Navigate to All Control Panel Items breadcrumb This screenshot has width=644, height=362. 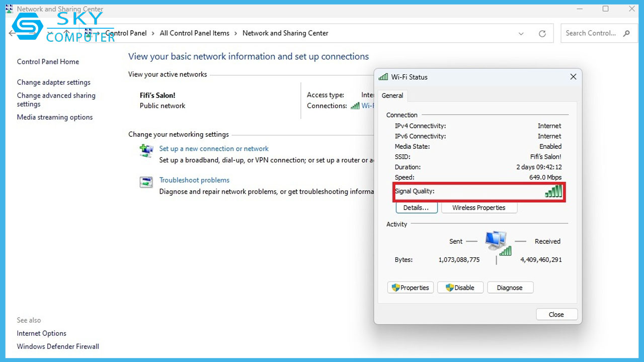click(194, 33)
